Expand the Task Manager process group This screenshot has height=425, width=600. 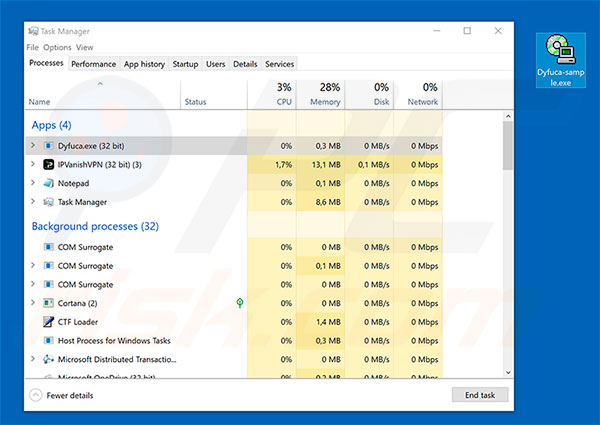[x=33, y=202]
